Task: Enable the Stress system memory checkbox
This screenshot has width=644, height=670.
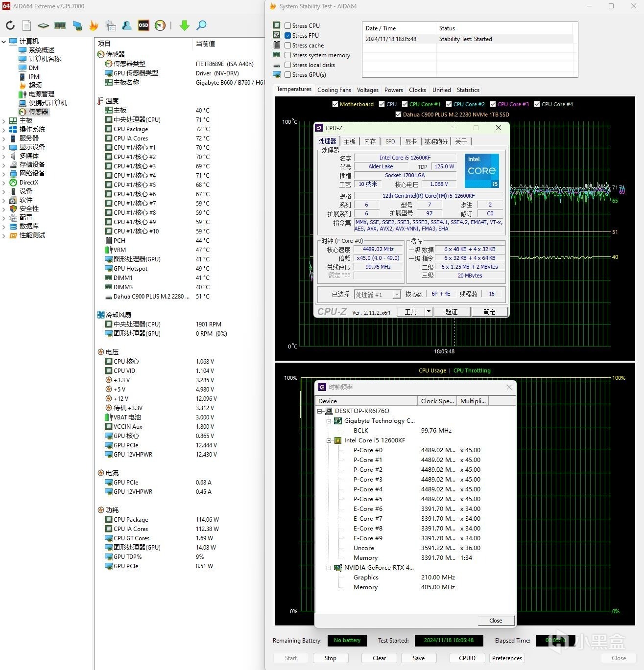Action: point(288,55)
